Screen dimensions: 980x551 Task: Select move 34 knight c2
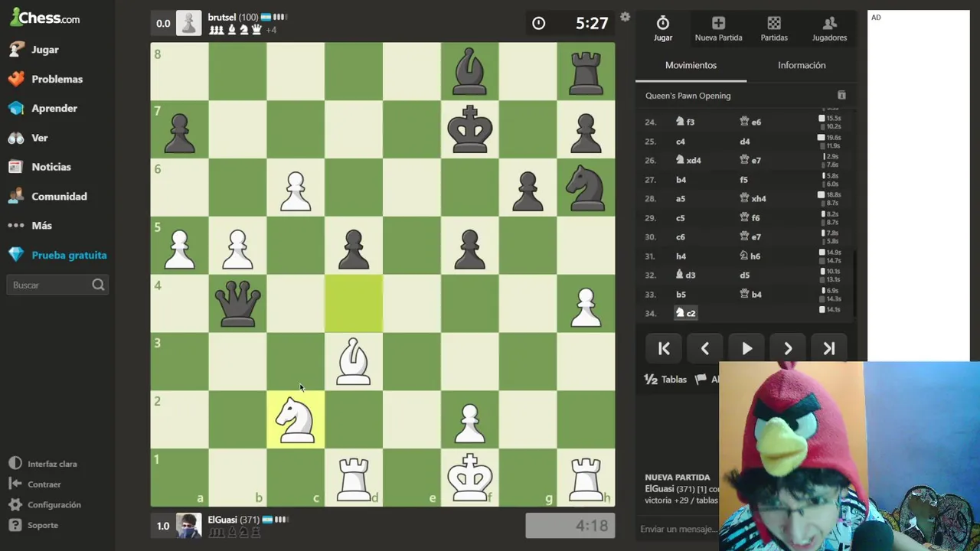(685, 313)
